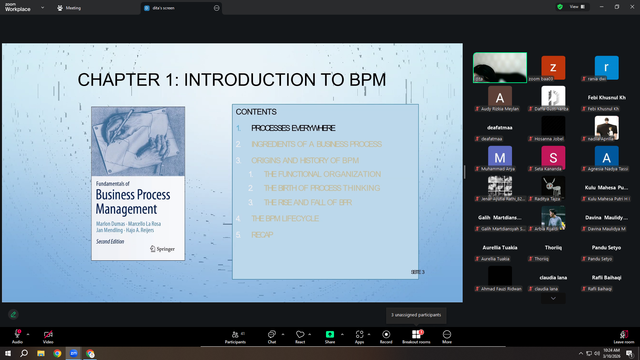This screenshot has height=360, width=640.
Task: Click 'PROCESSES EVERYWHERE' in slide contents
Action: (x=293, y=128)
